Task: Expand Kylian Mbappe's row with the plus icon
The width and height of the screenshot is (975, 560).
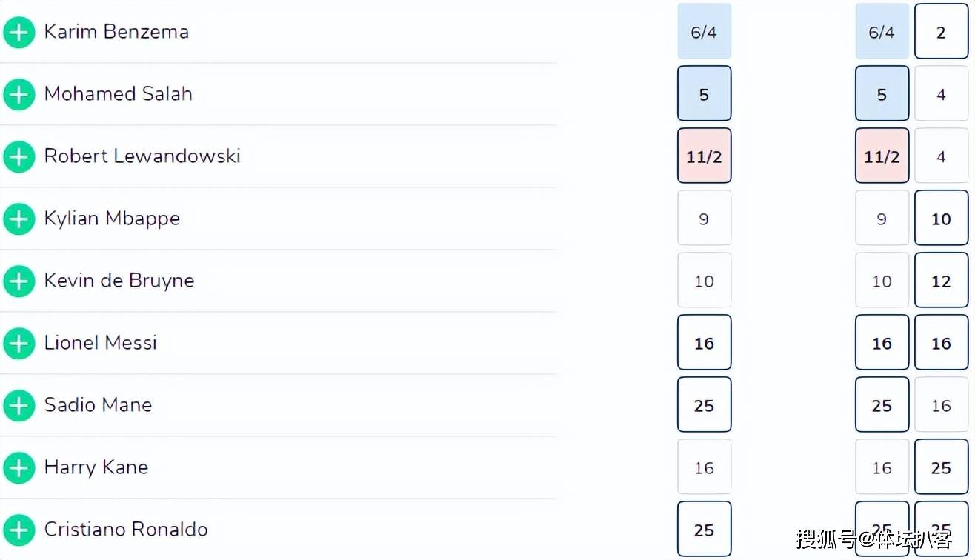Action: click(x=19, y=219)
